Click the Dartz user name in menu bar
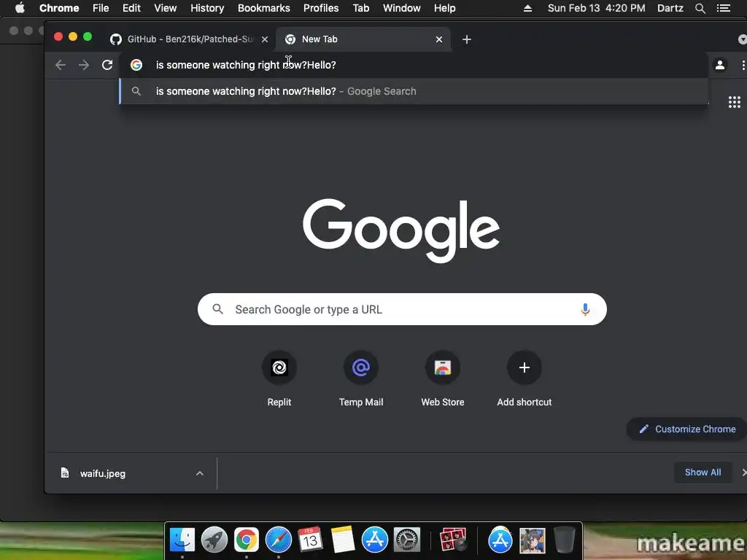 click(x=670, y=8)
